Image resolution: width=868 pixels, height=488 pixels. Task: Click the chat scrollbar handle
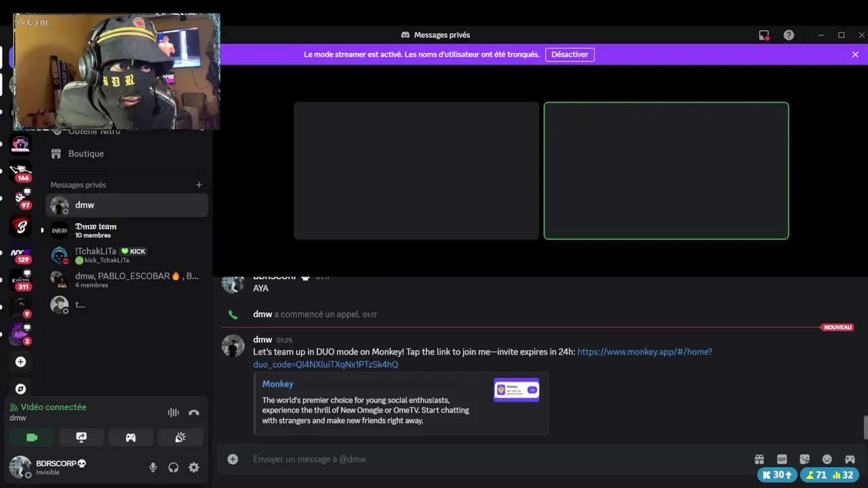coord(865,428)
